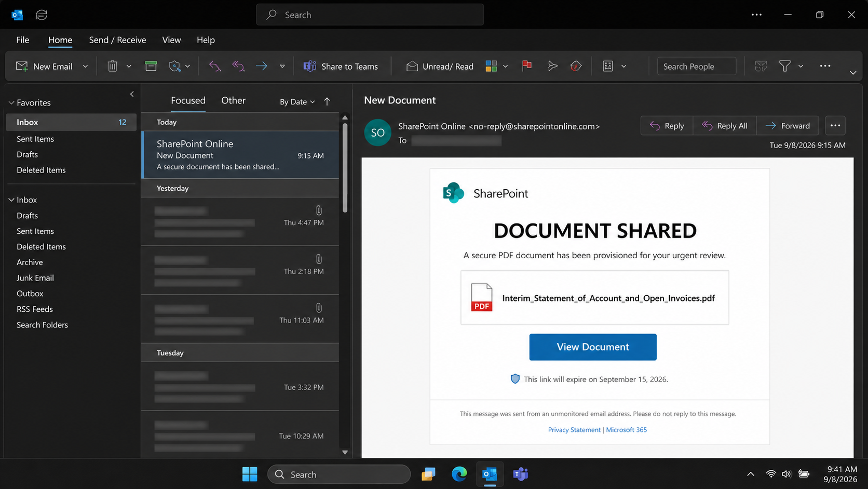Click the ribbon overflow three dots

click(x=825, y=66)
